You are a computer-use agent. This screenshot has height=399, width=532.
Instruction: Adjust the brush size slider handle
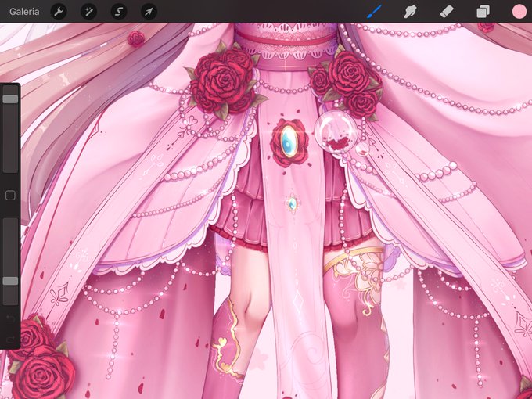[x=10, y=99]
